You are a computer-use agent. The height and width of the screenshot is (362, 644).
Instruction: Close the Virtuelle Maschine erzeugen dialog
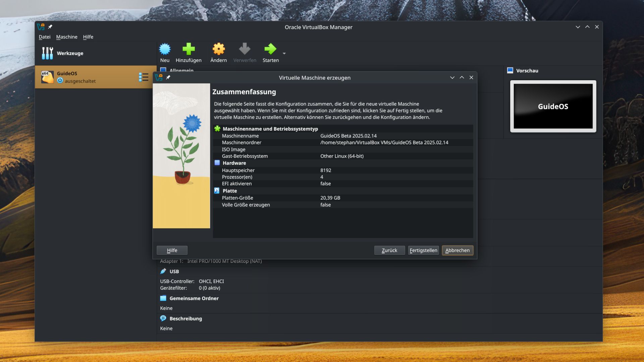tap(471, 77)
